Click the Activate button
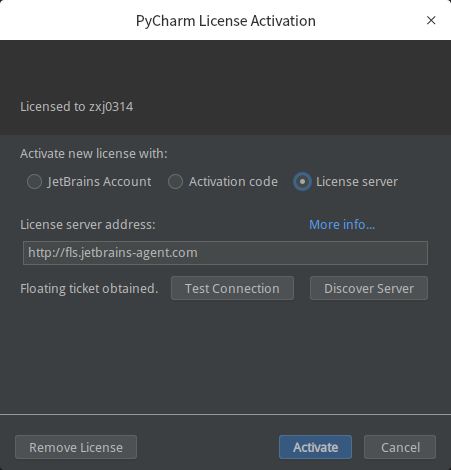 [x=315, y=447]
